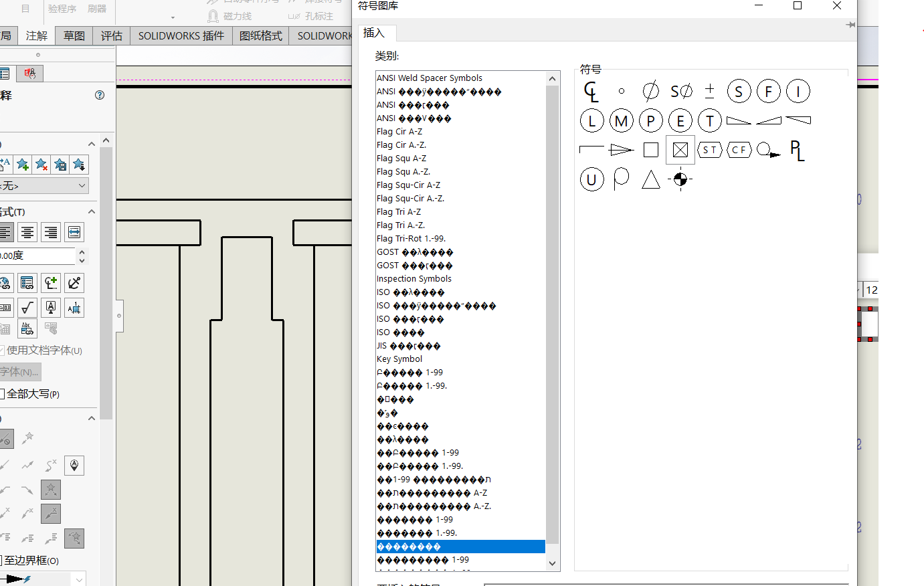Insert the flat taper symbol
This screenshot has height=586, width=924.
[x=739, y=120]
